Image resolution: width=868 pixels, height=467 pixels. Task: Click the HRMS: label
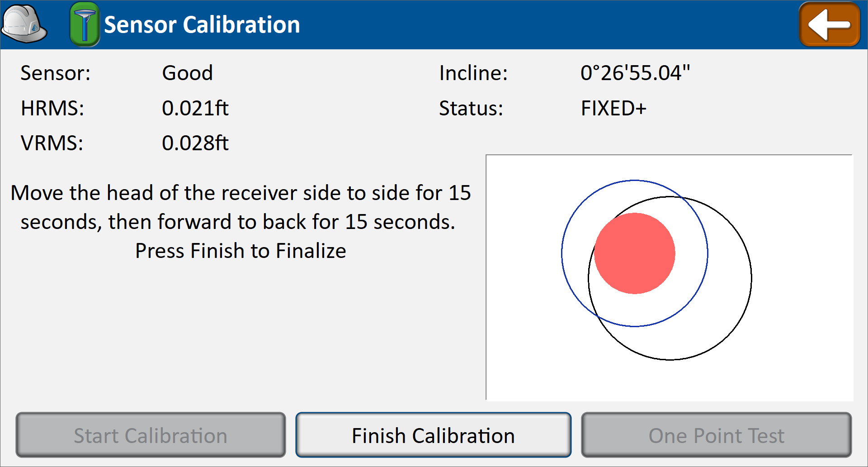(52, 108)
